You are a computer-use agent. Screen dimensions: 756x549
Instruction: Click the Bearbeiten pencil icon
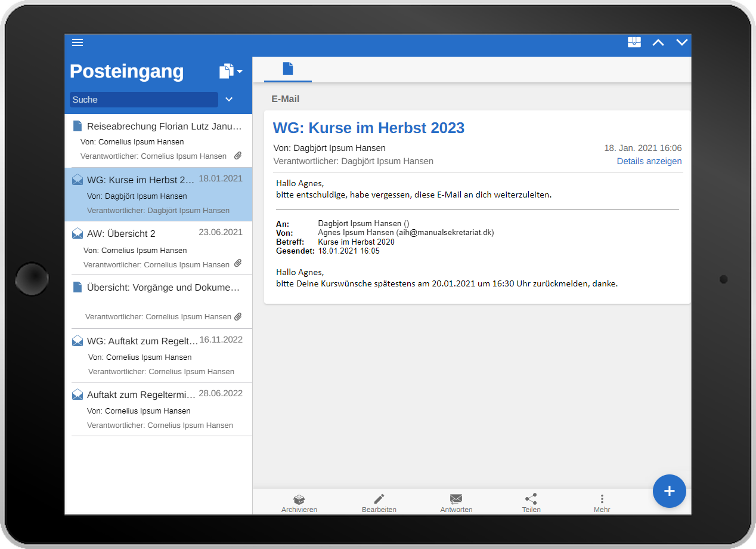click(379, 499)
